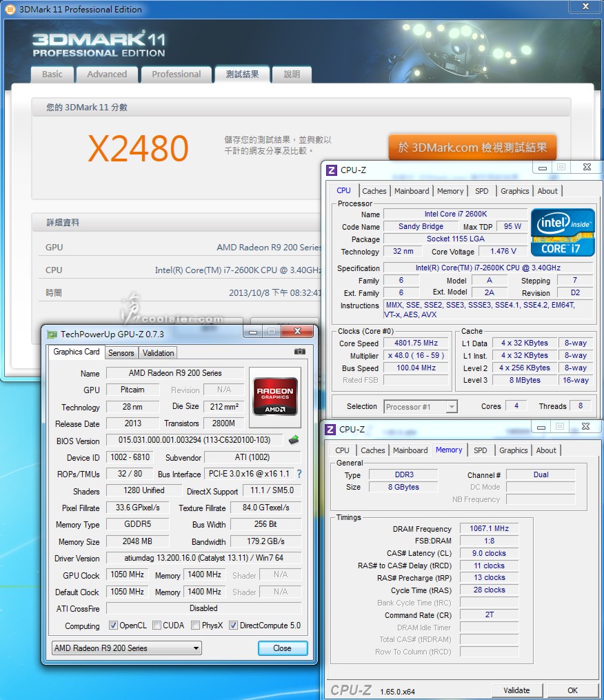Switch to the Sensors tab in GPU-Z

[121, 352]
